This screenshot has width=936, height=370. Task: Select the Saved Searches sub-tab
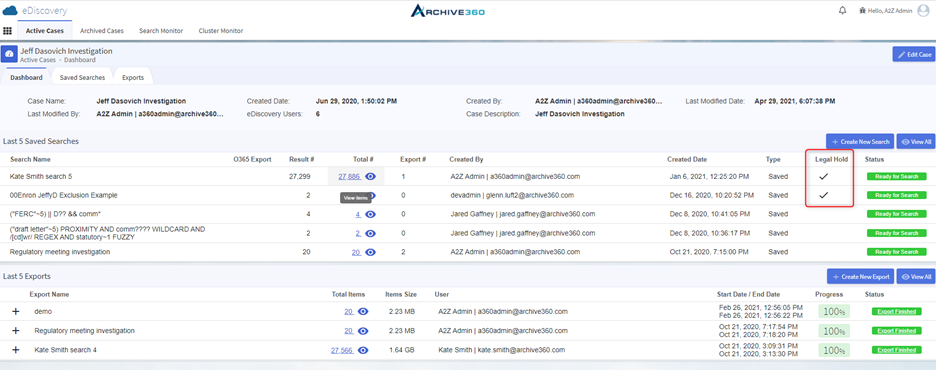click(82, 78)
